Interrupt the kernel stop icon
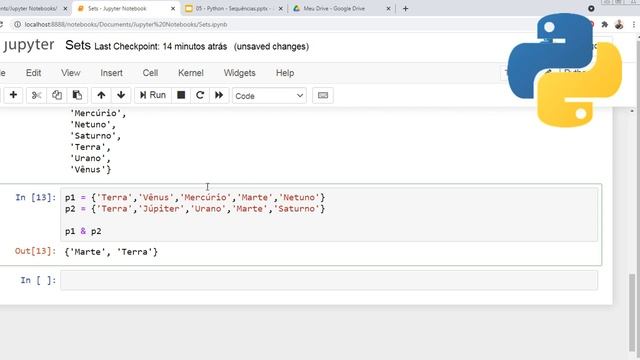This screenshot has width=640, height=360. coord(181,95)
